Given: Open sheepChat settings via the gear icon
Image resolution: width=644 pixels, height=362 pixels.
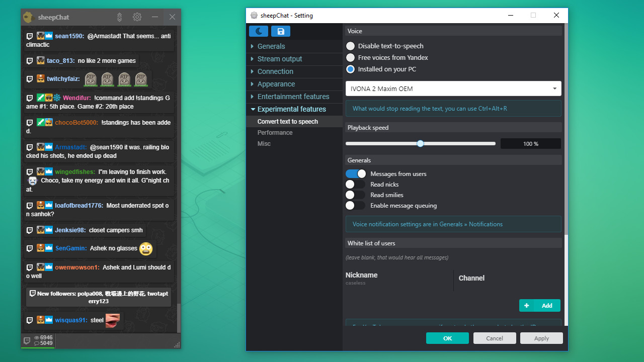Looking at the screenshot, I should pyautogui.click(x=137, y=17).
